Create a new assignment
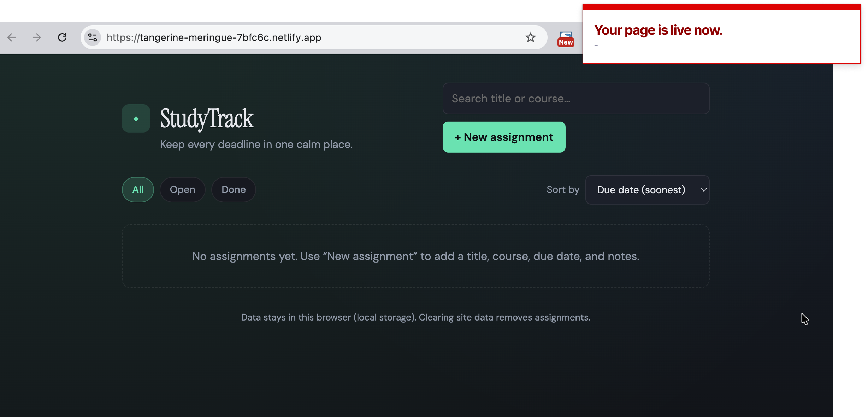868x417 pixels. coord(504,137)
